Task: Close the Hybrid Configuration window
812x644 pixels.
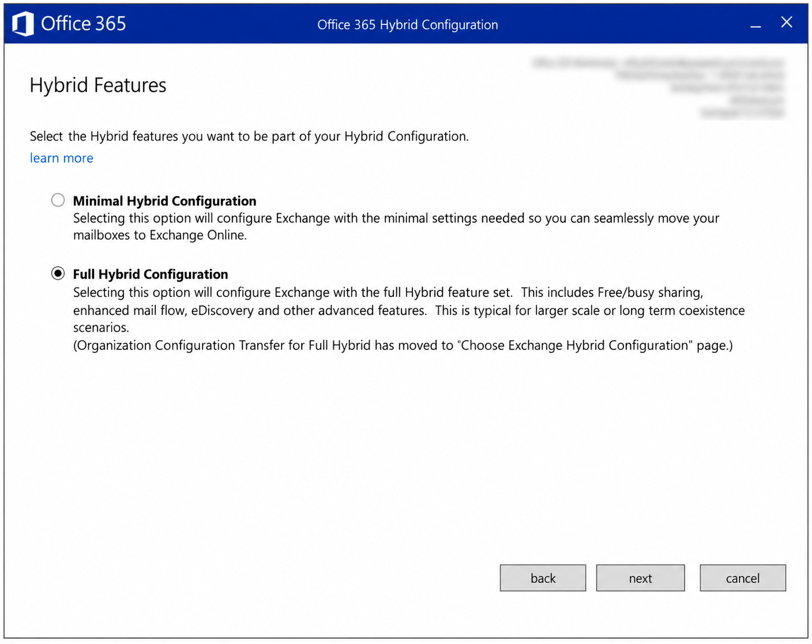Action: (x=787, y=22)
